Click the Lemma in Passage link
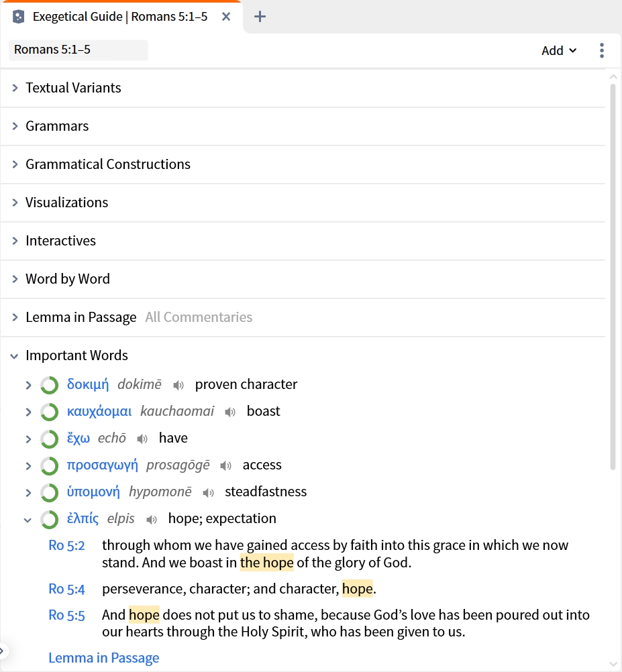This screenshot has height=672, width=622. (x=104, y=658)
